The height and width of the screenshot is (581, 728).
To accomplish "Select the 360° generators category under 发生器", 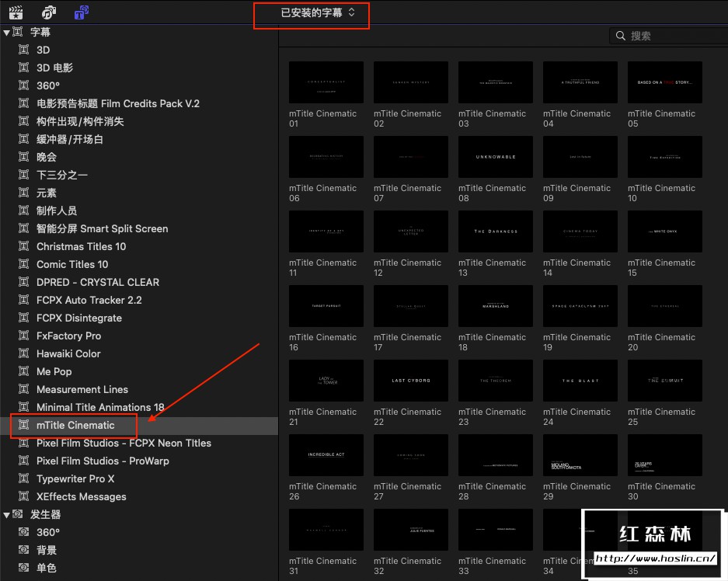I will coord(48,532).
